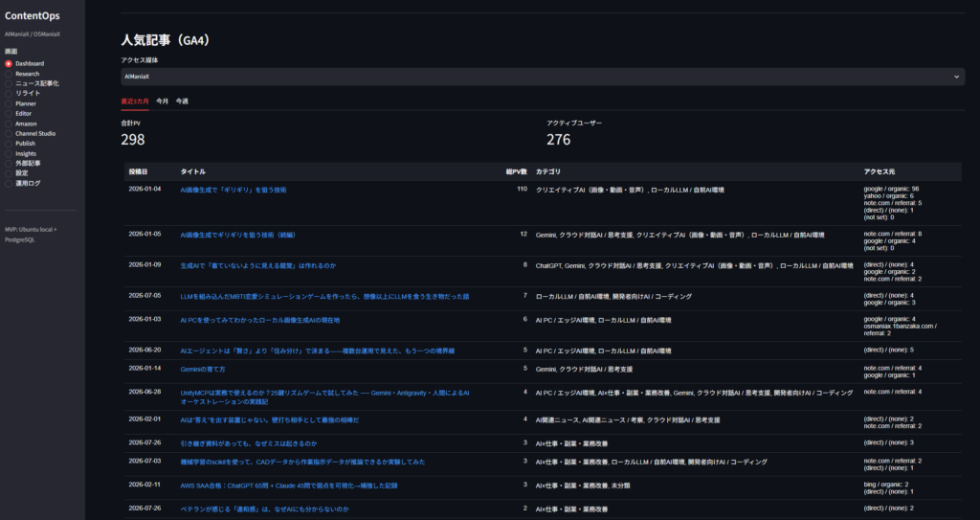Image resolution: width=980 pixels, height=520 pixels.
Task: Click the 投稿日 column header
Action: (x=138, y=171)
